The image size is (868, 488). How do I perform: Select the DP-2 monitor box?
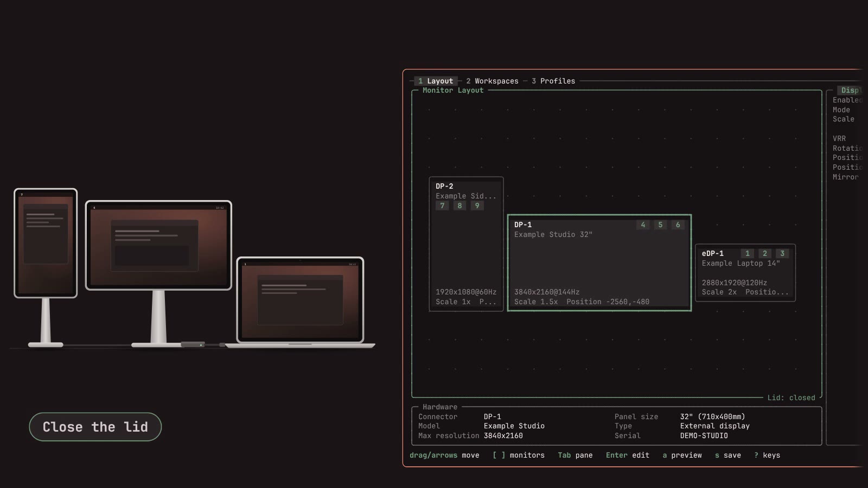(x=466, y=244)
